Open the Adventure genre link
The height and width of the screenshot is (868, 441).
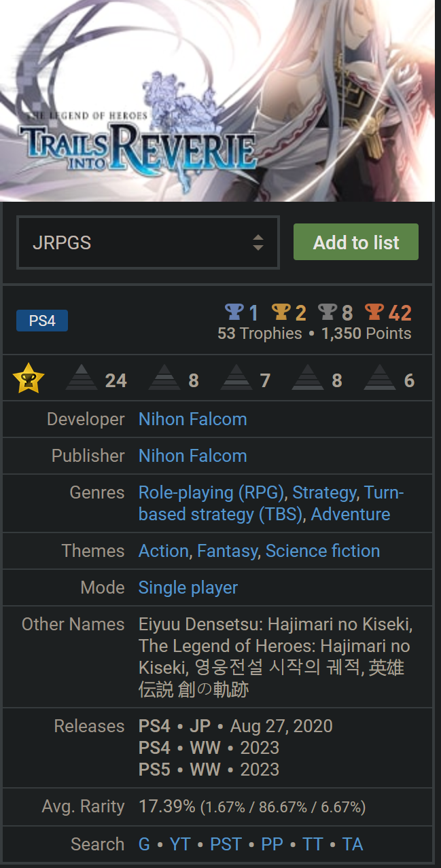[351, 514]
